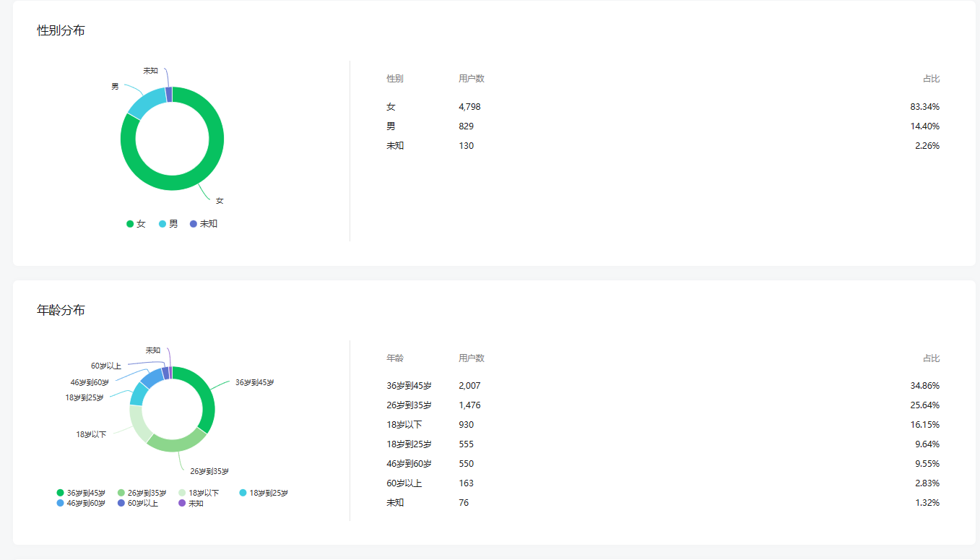Viewport: 980px width, 560px height.
Task: Click the 550 user count value
Action: point(467,464)
